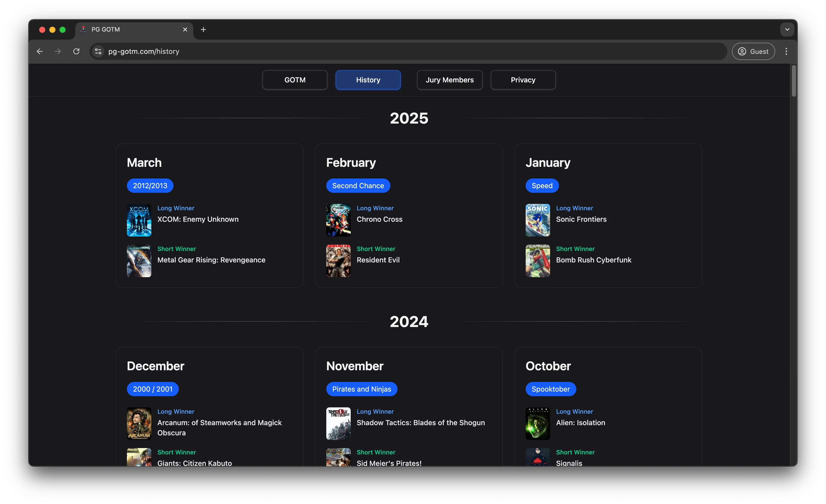Click the Guest profile button
This screenshot has height=504, width=826.
point(753,51)
